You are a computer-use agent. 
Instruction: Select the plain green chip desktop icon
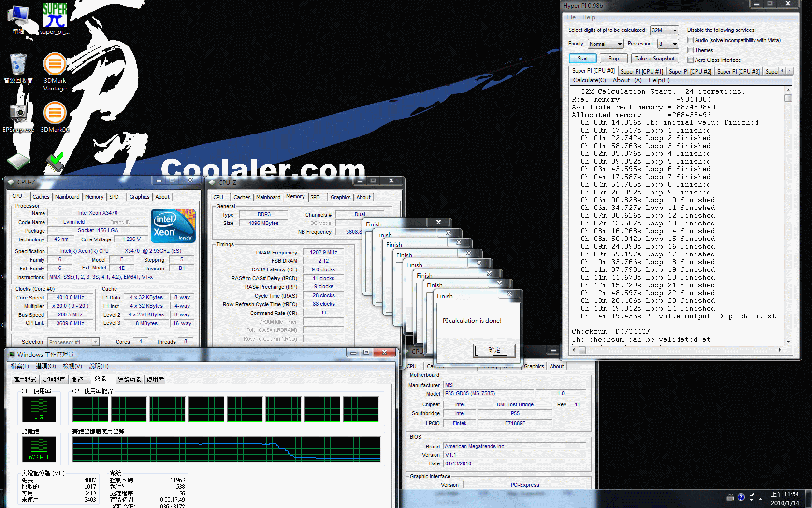pos(18,162)
